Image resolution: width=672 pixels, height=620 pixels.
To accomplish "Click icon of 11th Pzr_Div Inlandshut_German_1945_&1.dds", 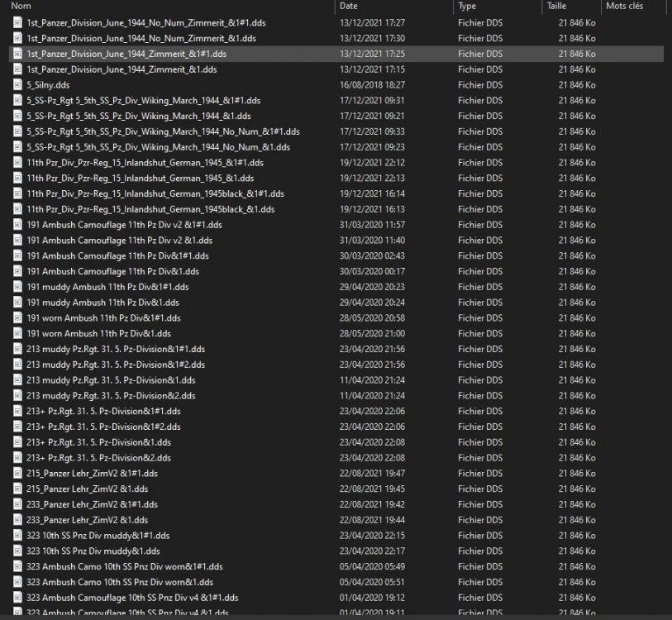I will (x=17, y=178).
